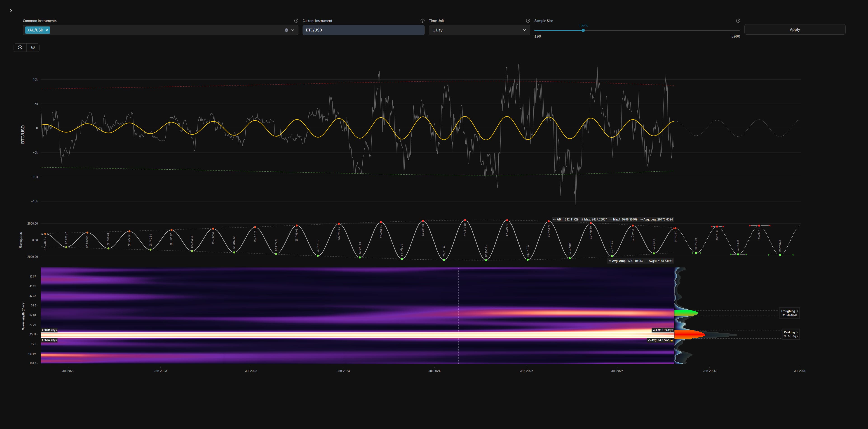868x429 pixels.
Task: Clear all selected common instruments
Action: [x=286, y=30]
